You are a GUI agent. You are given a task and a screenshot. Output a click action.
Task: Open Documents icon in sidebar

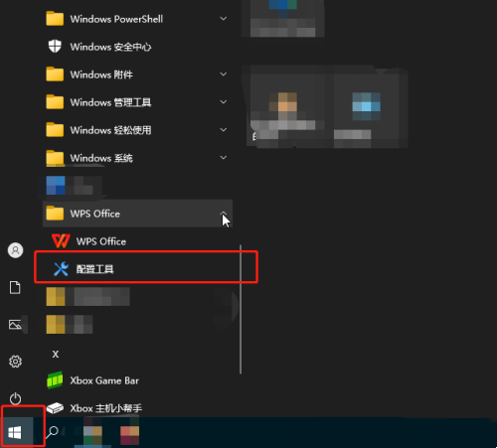pos(15,287)
